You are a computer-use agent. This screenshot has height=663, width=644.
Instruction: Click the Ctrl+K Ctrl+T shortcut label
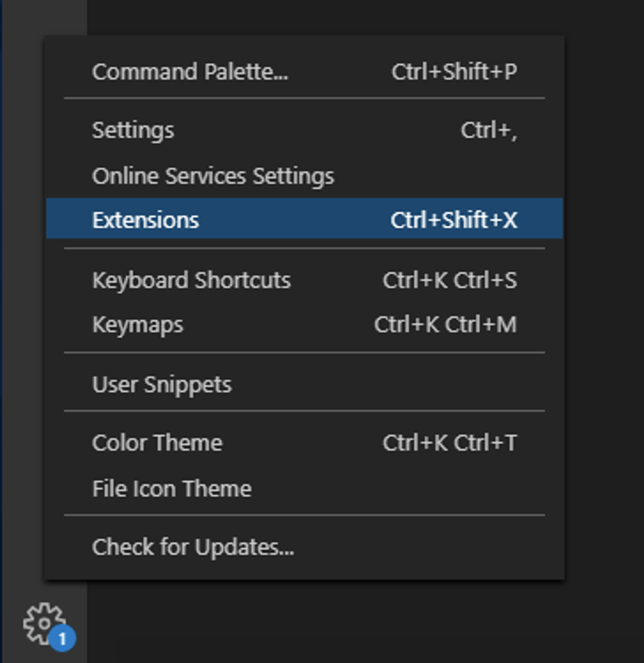449,443
